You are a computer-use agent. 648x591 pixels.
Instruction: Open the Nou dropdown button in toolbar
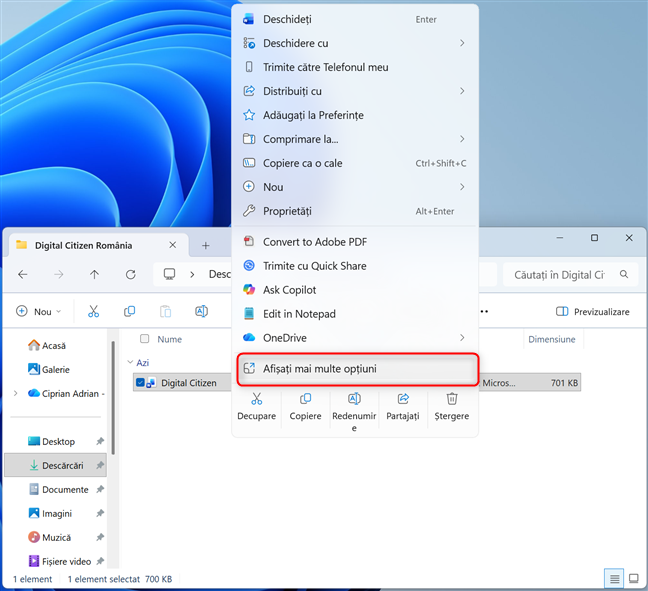[39, 312]
